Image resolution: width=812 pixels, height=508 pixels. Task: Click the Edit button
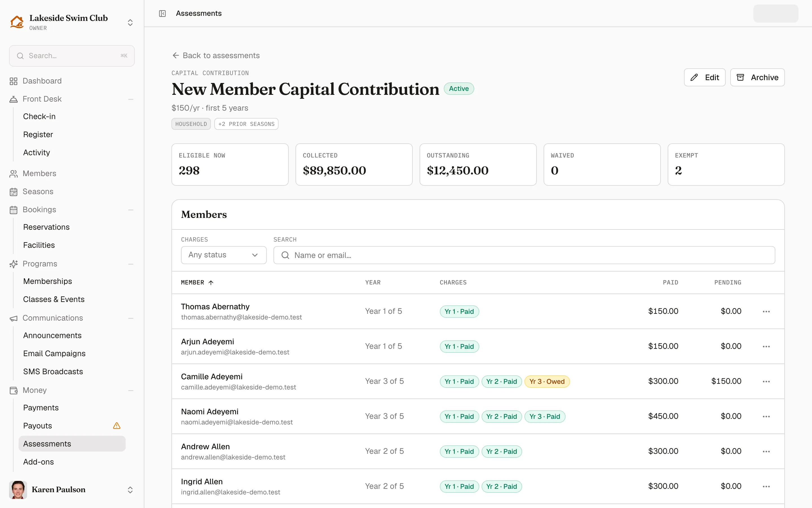[705, 77]
